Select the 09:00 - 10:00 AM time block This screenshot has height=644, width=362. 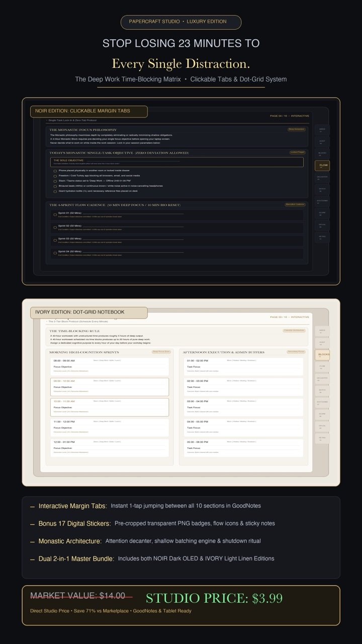click(110, 386)
